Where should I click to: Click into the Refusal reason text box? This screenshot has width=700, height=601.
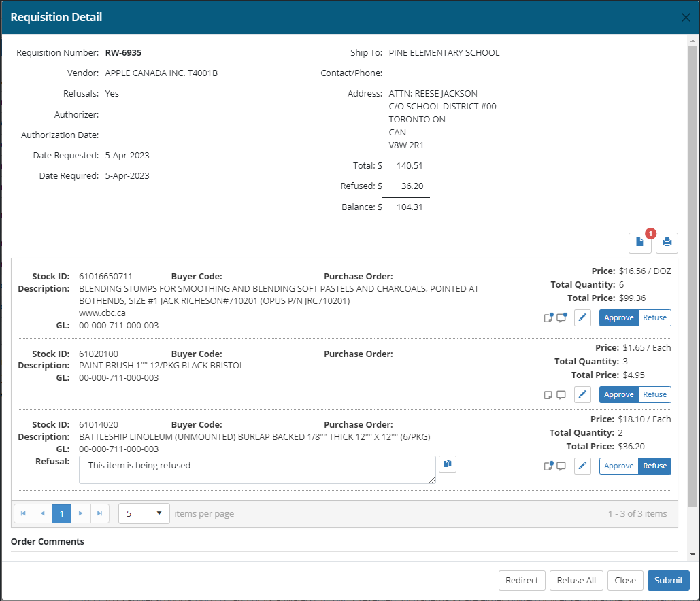(257, 470)
